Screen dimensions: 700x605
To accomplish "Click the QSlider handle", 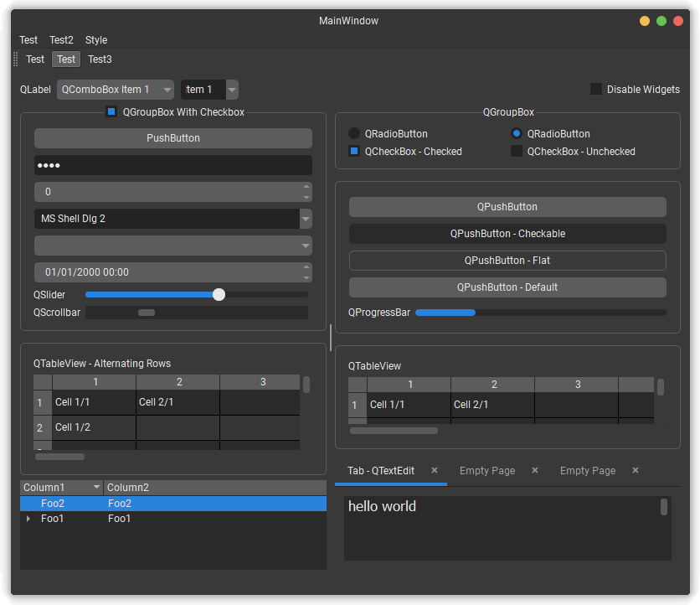I will click(x=219, y=294).
